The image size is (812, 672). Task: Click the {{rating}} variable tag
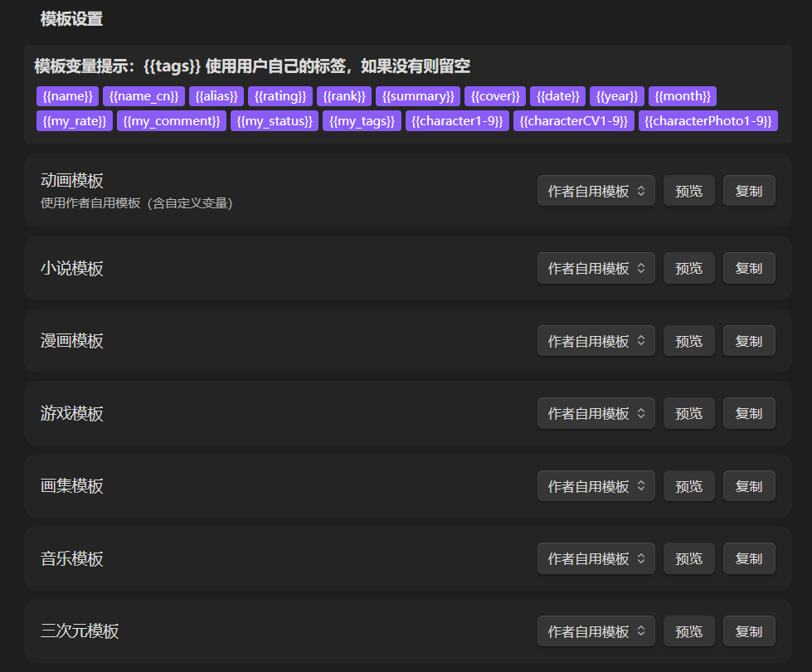click(280, 96)
